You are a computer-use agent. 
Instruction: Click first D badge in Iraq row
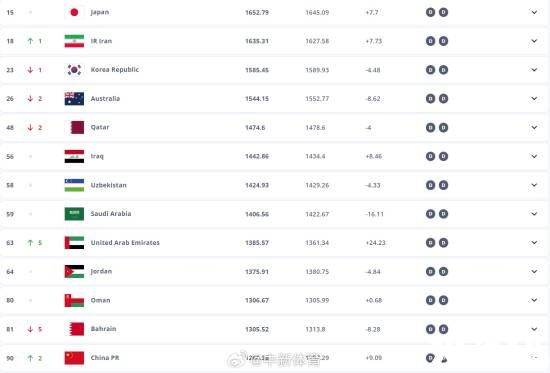pyautogui.click(x=430, y=156)
